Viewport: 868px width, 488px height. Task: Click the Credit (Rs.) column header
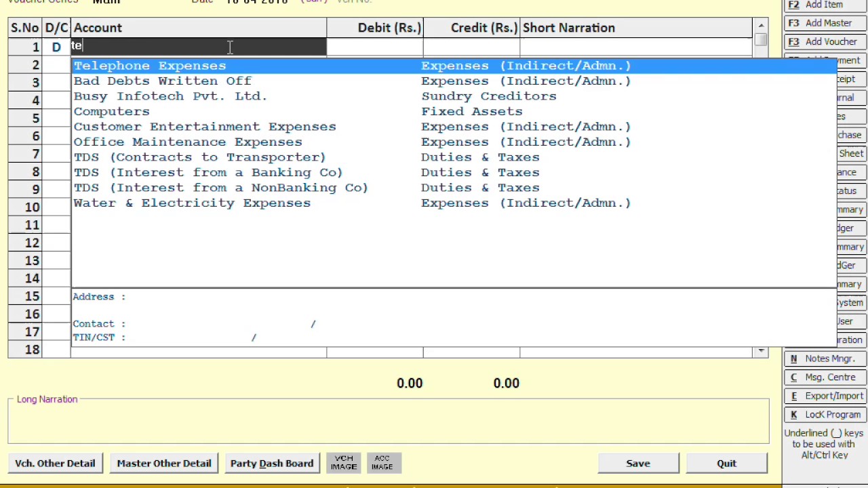471,28
